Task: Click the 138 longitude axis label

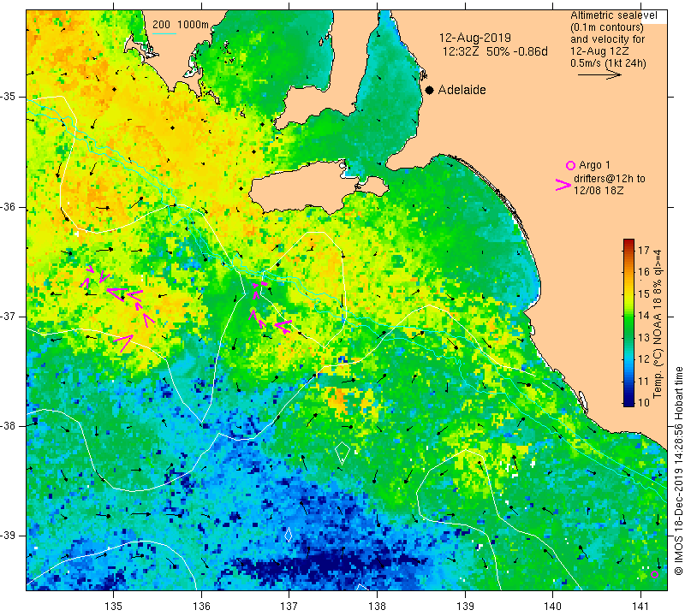Action: coord(377,606)
